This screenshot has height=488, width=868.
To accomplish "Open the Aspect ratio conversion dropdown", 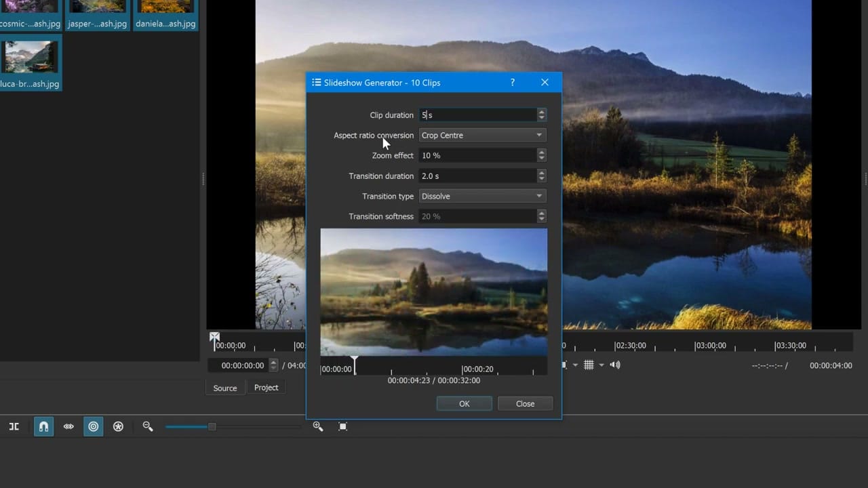I will coord(481,135).
